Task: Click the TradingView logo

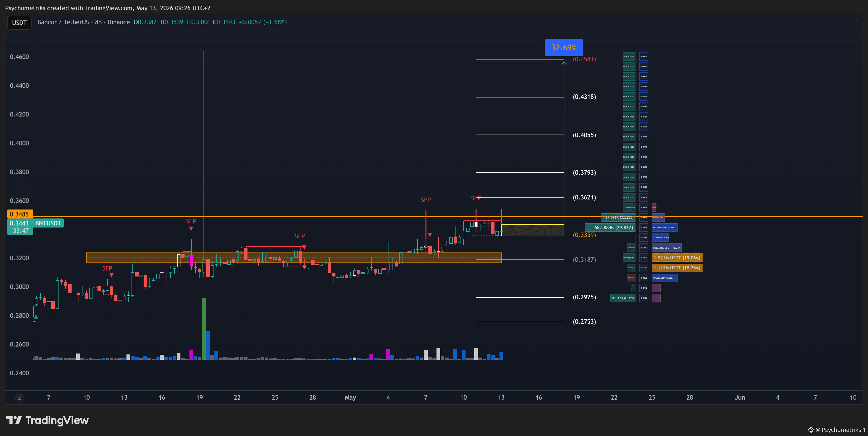Action: (48, 420)
